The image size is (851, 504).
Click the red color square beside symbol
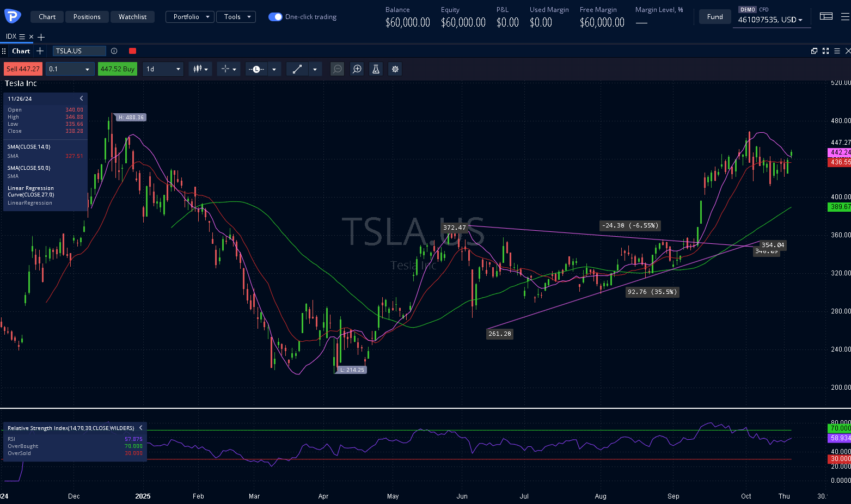click(132, 51)
